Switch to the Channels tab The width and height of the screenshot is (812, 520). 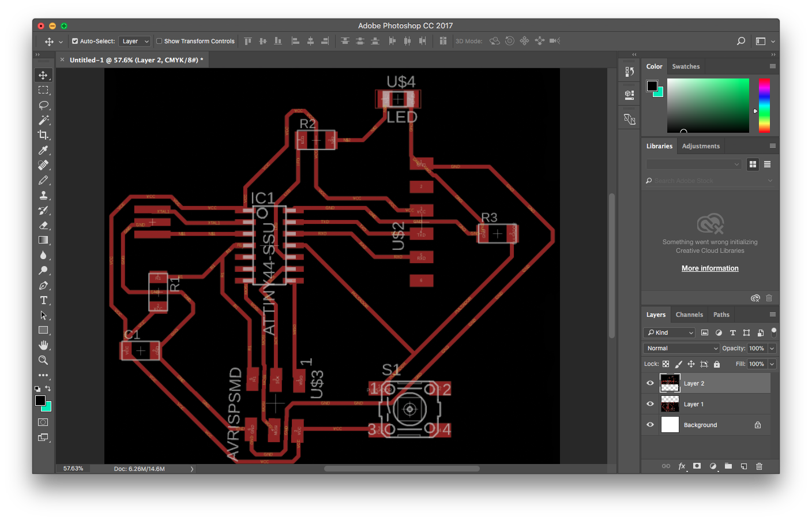689,315
